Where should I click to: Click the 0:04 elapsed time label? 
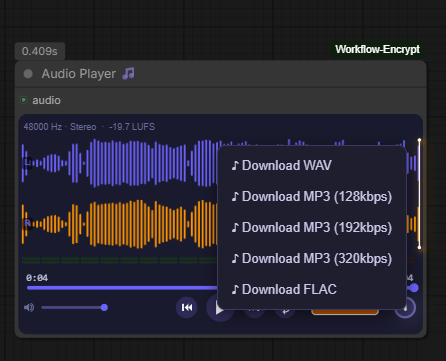pyautogui.click(x=37, y=278)
